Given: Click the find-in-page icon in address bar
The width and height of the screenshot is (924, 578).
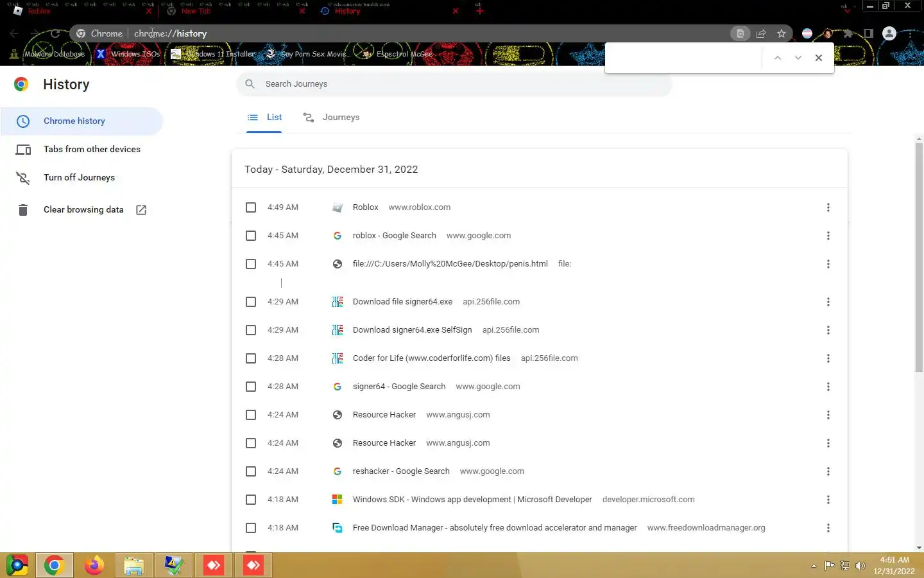Looking at the screenshot, I should [740, 33].
